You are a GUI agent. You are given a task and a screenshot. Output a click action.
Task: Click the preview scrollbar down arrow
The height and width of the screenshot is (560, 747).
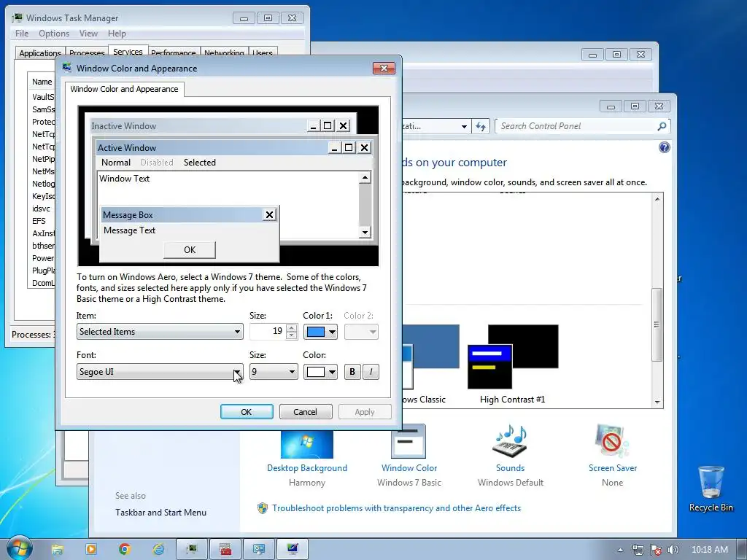coord(365,232)
